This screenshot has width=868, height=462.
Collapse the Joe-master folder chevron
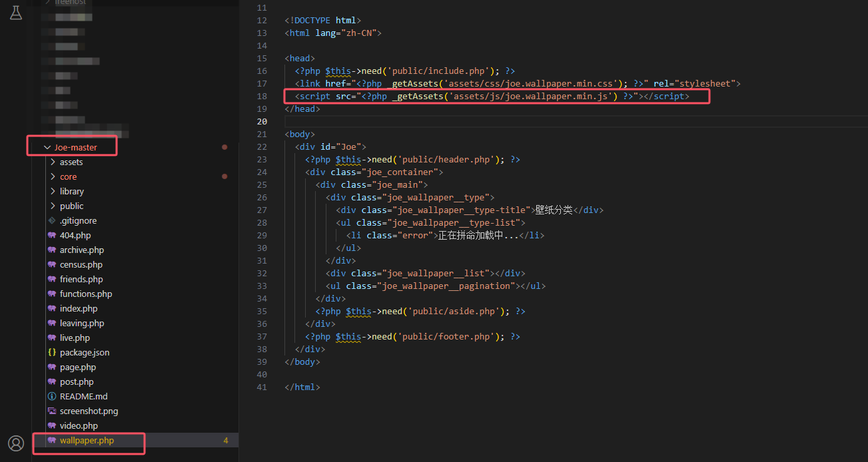click(x=47, y=147)
